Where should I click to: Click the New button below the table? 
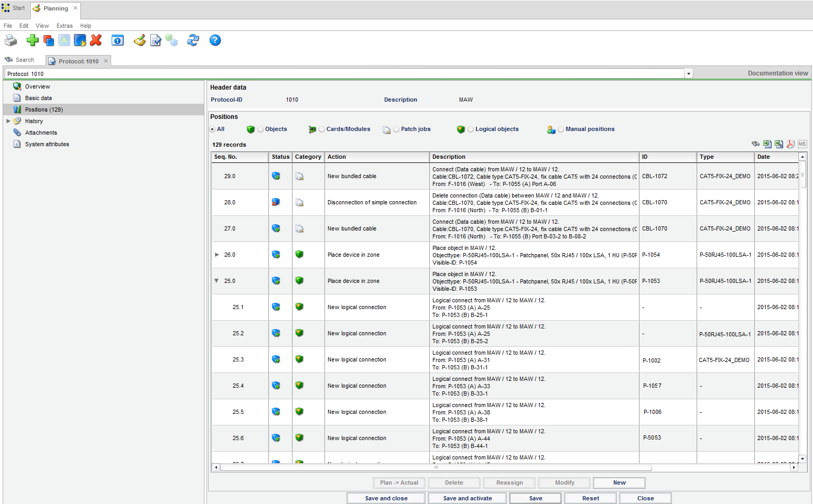(619, 483)
